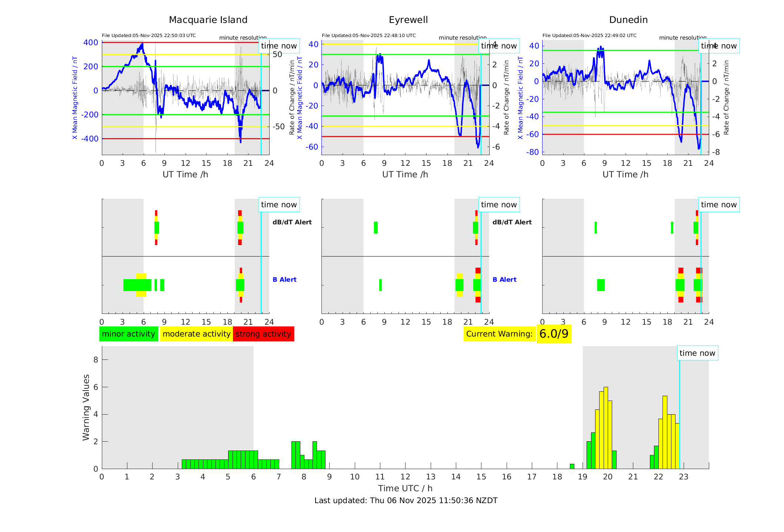Click 'Time UTC / h' axis label
This screenshot has width=784, height=532.
click(405, 488)
